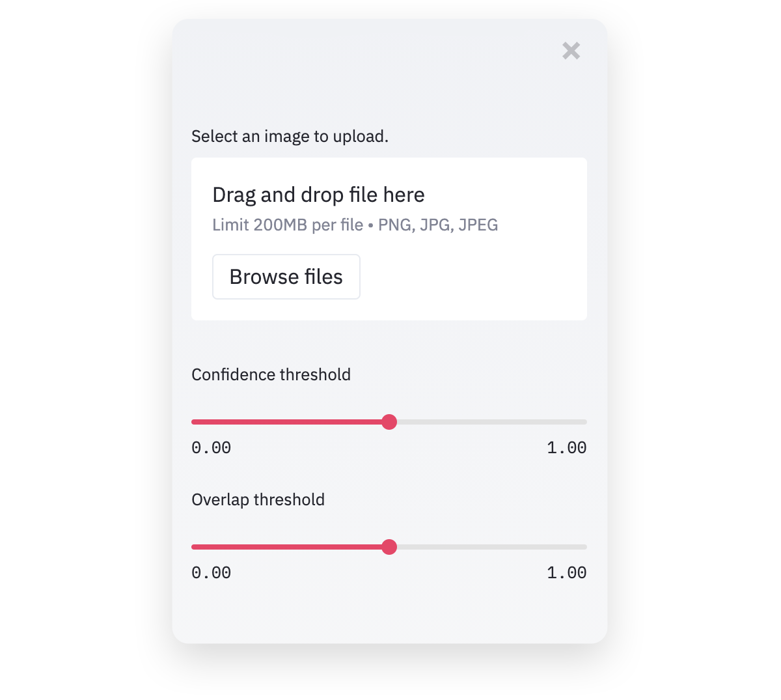Click the 1.00 maximum under Overlap threshold
781x700 pixels.
point(566,573)
